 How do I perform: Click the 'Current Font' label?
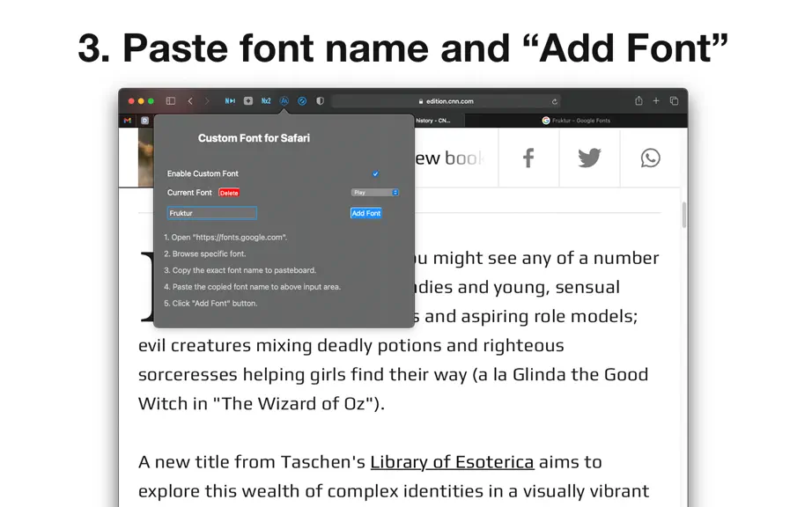click(x=189, y=193)
